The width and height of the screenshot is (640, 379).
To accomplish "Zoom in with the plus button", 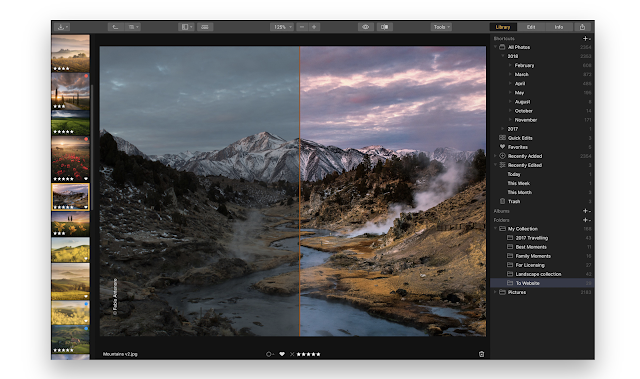I will coord(314,27).
